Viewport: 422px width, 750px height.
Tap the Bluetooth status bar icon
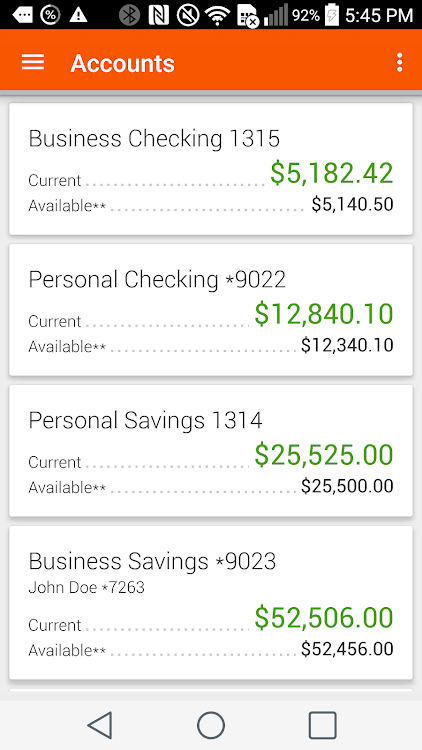pos(129,15)
